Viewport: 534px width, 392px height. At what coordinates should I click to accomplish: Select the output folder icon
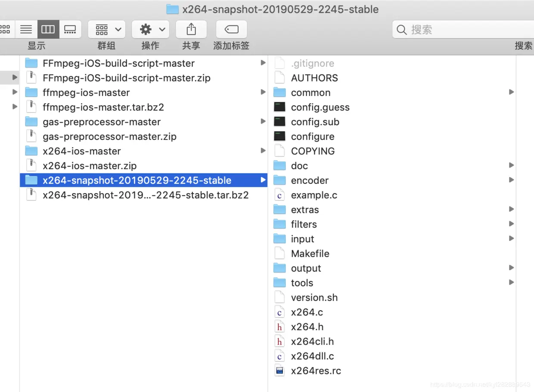280,268
